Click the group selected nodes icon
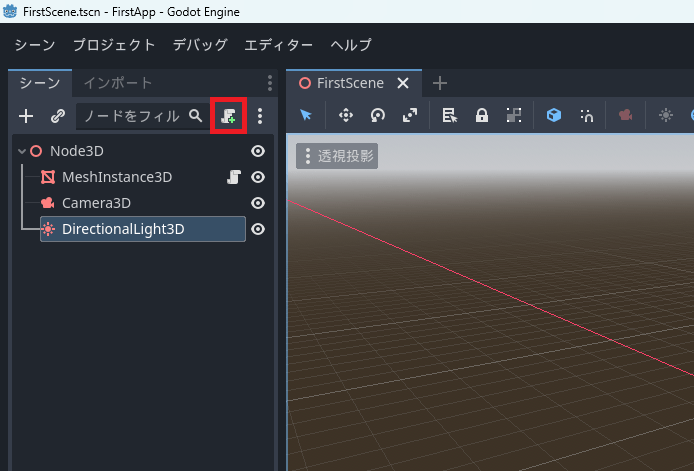 point(514,116)
